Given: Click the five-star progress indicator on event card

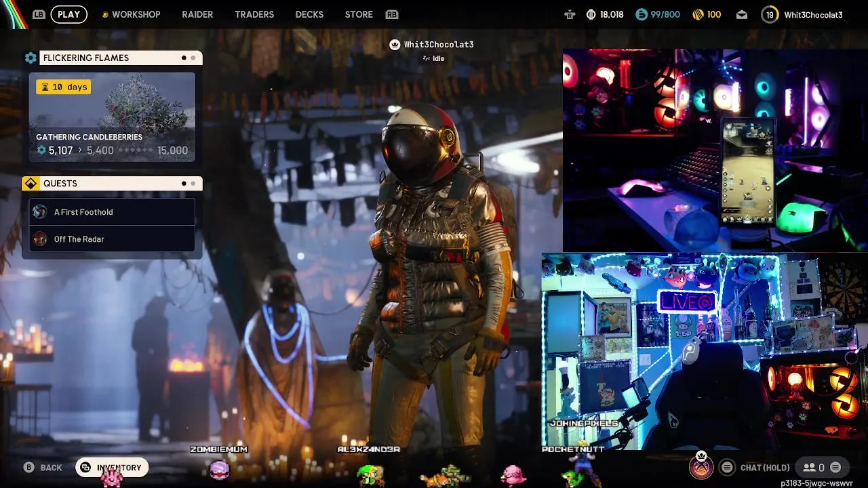Looking at the screenshot, I should coord(135,150).
